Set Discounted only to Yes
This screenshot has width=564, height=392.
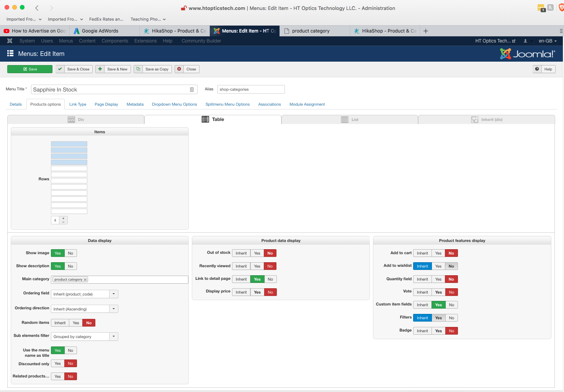(x=57, y=364)
